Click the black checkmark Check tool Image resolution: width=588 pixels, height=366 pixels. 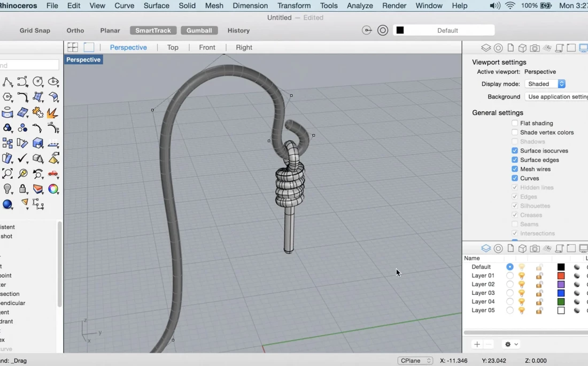pos(22,158)
